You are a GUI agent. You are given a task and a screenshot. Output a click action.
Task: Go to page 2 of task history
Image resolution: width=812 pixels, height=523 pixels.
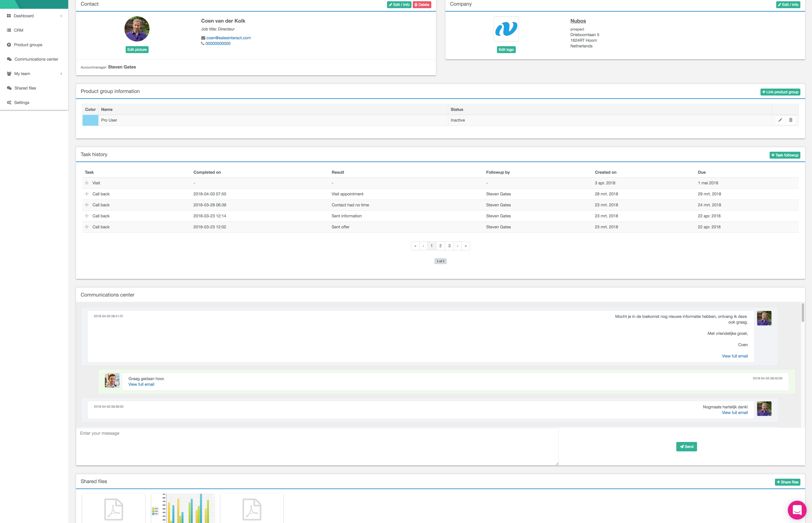[440, 246]
